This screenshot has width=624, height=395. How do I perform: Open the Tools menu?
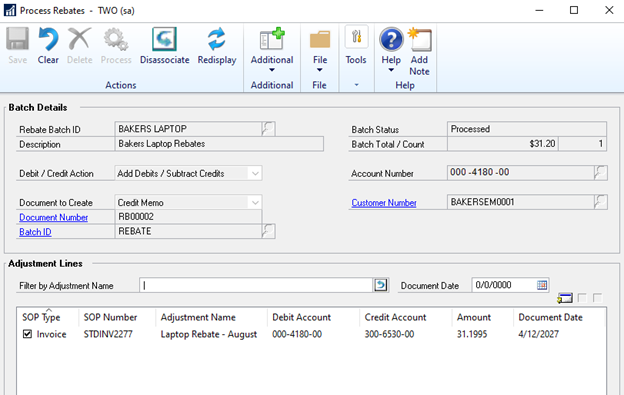(x=356, y=45)
